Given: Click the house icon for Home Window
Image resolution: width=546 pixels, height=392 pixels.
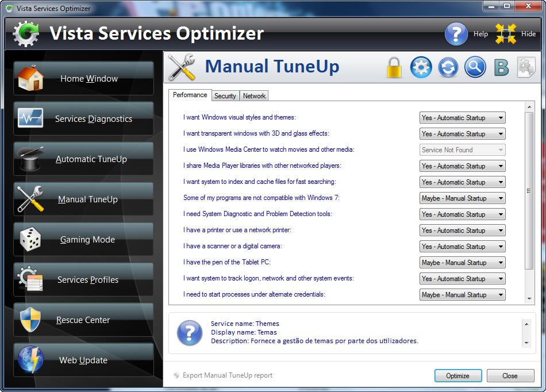Looking at the screenshot, I should pos(30,78).
